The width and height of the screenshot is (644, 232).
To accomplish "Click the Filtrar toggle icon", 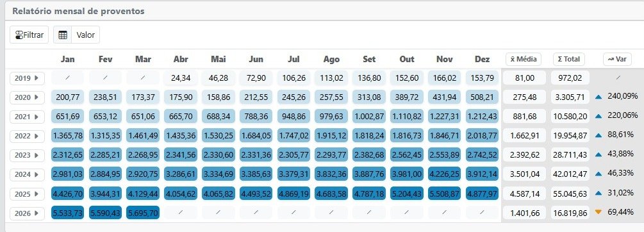I will point(19,35).
